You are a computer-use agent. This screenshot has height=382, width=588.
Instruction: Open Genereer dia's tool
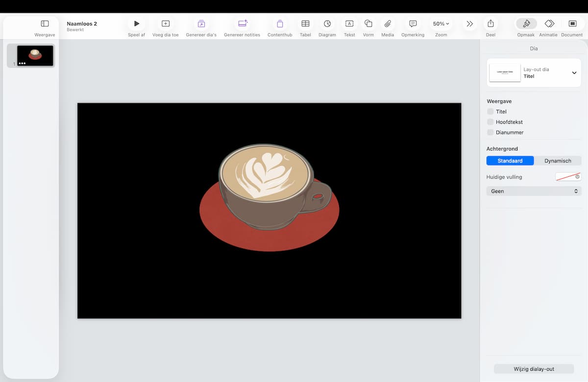[201, 24]
